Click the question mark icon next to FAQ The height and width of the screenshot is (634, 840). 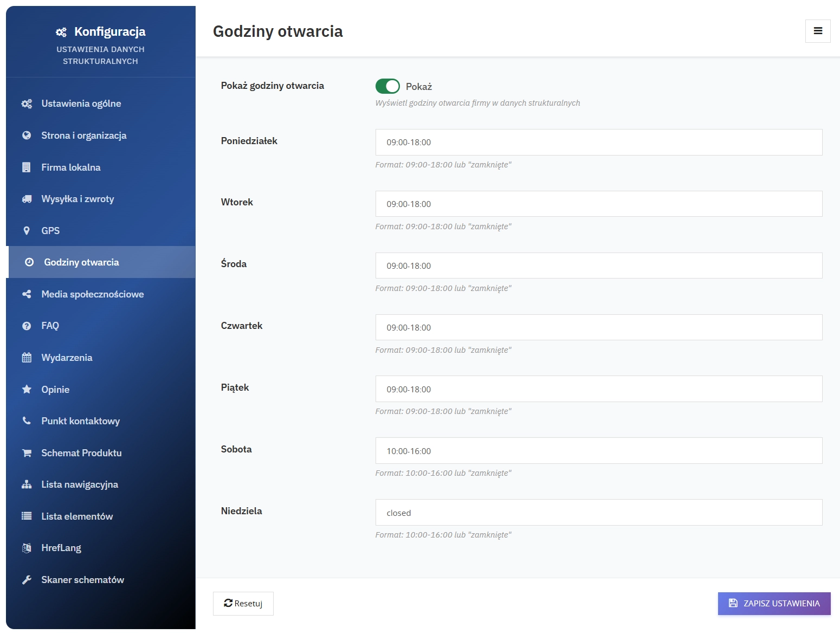26,325
